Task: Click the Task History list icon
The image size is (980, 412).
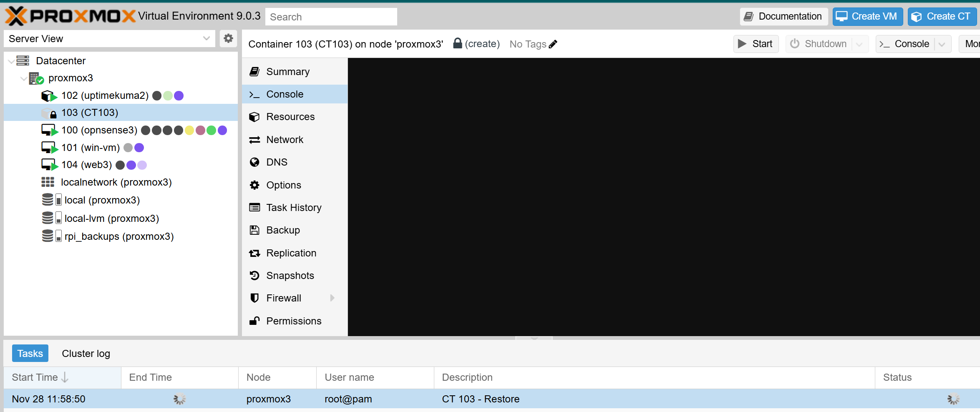Action: [254, 208]
